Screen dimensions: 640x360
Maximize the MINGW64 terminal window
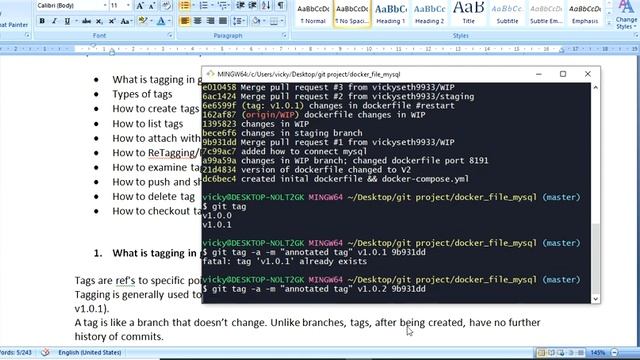pos(563,74)
